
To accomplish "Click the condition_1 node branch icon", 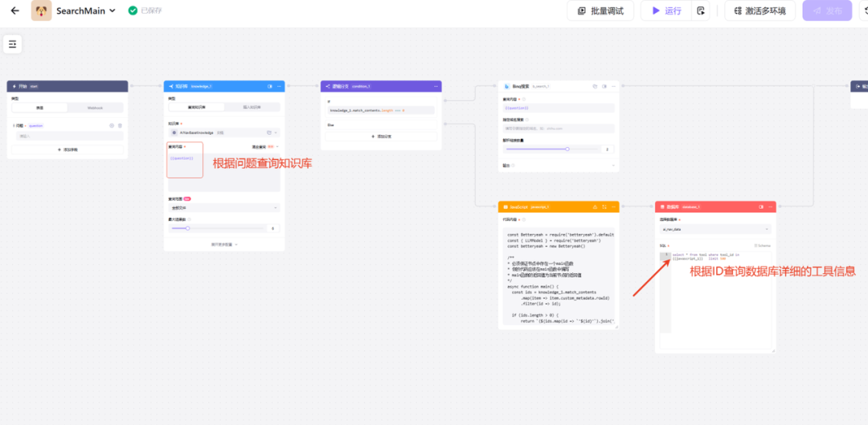I will 328,86.
